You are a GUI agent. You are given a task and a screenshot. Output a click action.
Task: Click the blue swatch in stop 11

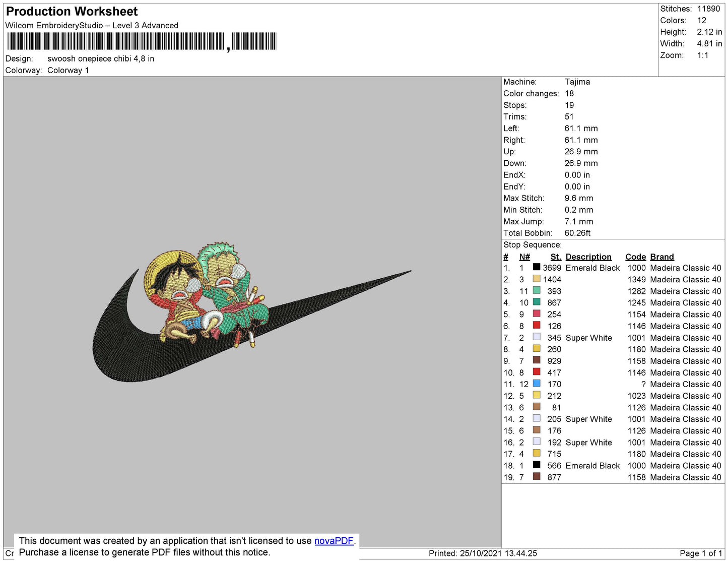(537, 384)
